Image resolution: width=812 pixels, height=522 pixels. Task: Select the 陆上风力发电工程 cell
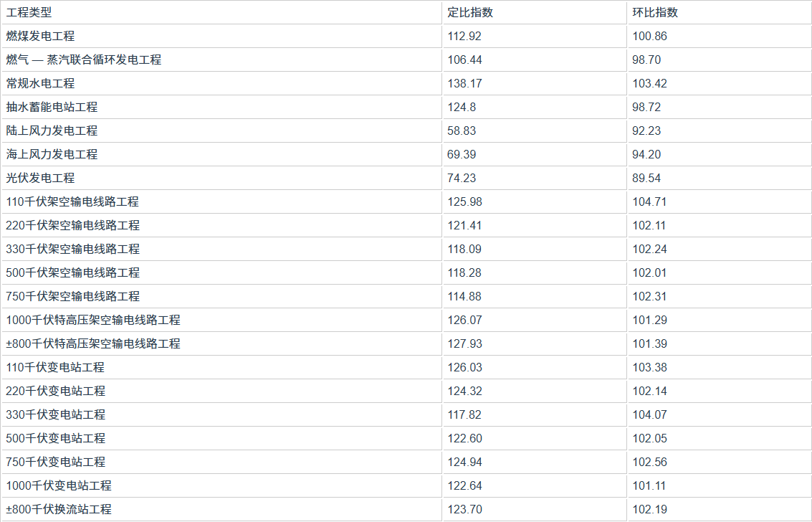tap(52, 130)
